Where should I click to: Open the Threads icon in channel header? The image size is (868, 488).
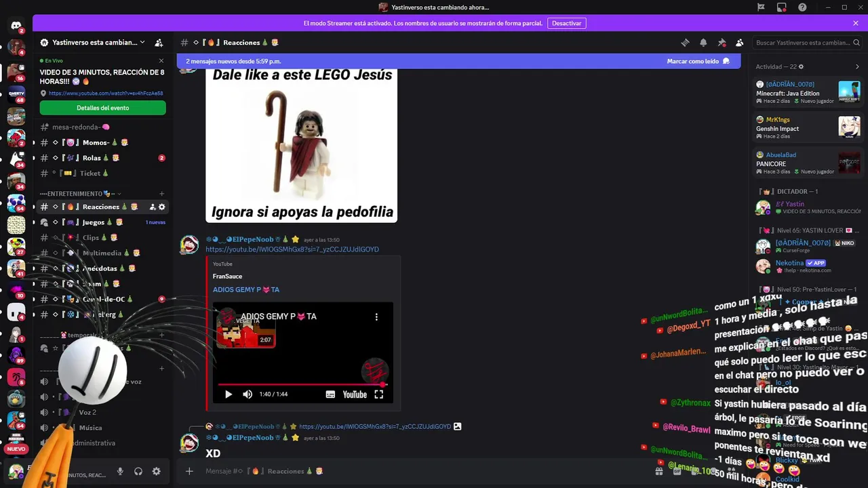[x=685, y=43]
